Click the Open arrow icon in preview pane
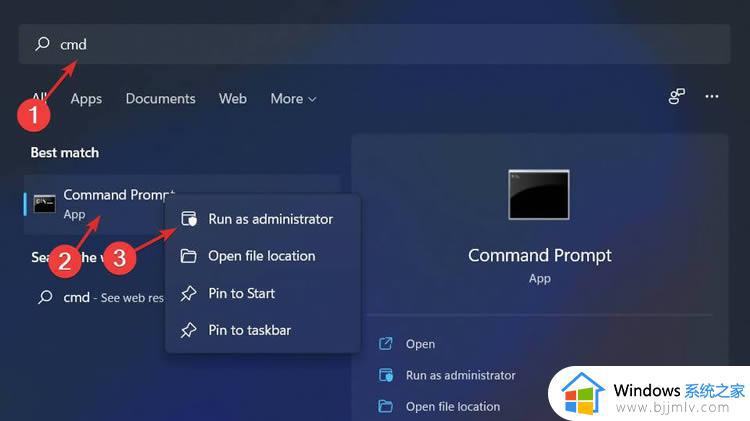The height and width of the screenshot is (421, 750). point(386,343)
